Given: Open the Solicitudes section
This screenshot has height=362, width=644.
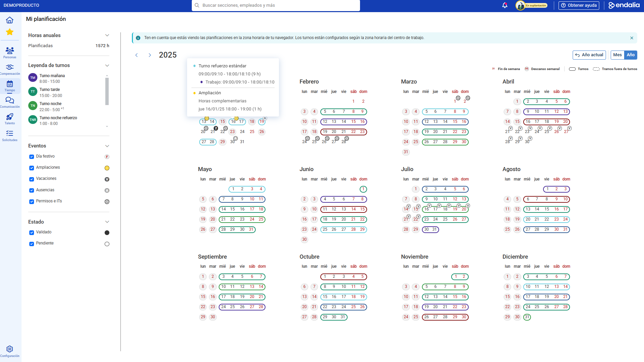Looking at the screenshot, I should (x=10, y=136).
